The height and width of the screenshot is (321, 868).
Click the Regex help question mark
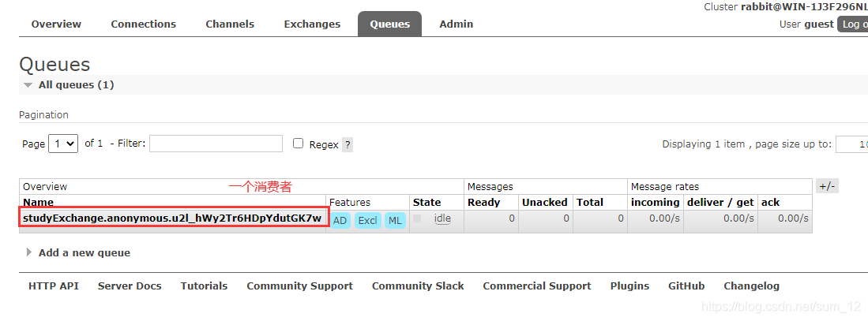point(347,145)
